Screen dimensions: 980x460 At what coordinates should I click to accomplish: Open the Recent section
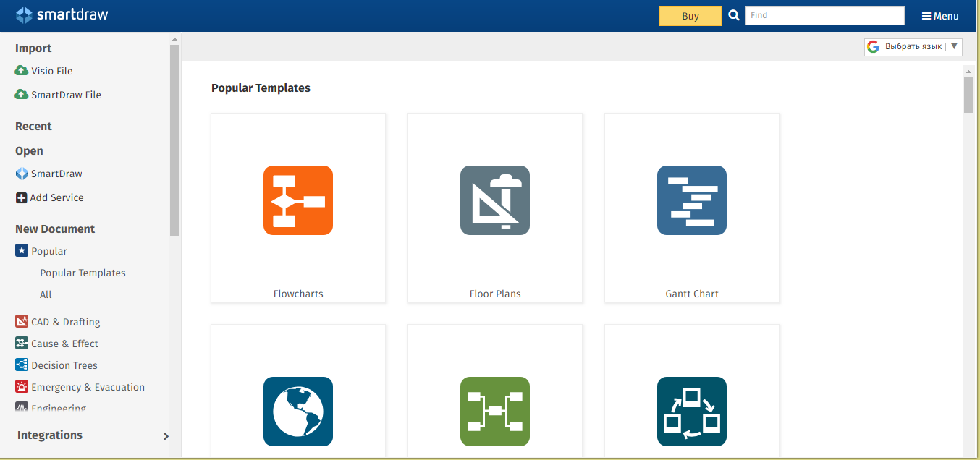(33, 127)
